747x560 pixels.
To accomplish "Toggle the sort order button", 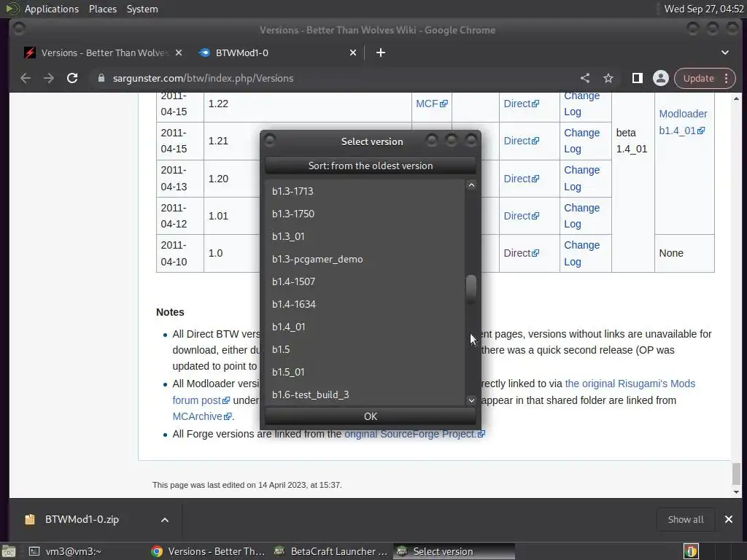I will (370, 166).
